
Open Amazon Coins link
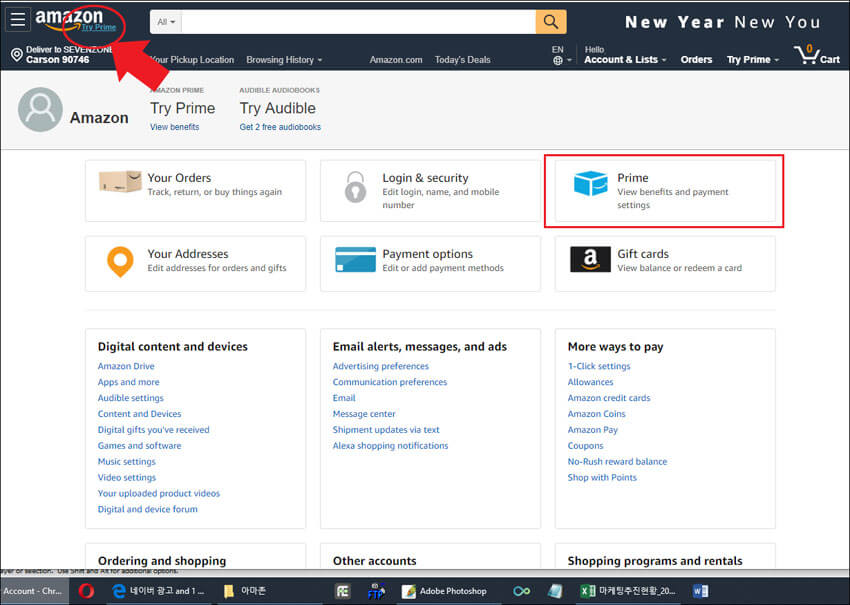click(x=596, y=414)
